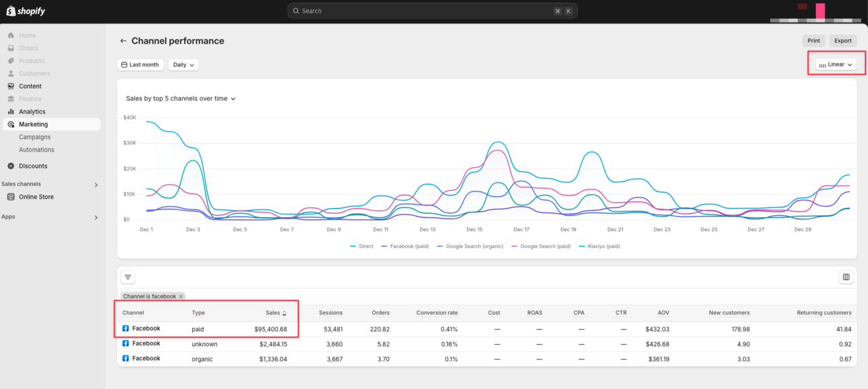Image resolution: width=868 pixels, height=389 pixels.
Task: Click the AOV column header
Action: (x=663, y=312)
